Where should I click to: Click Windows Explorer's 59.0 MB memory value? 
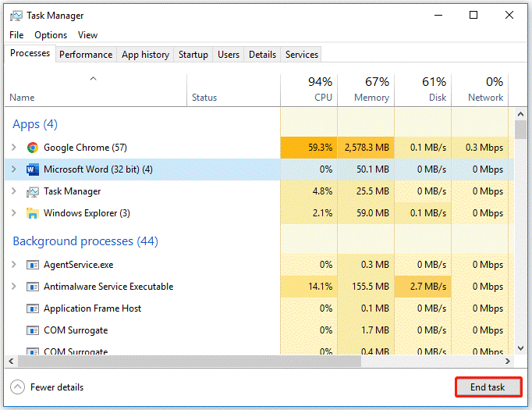coord(373,213)
